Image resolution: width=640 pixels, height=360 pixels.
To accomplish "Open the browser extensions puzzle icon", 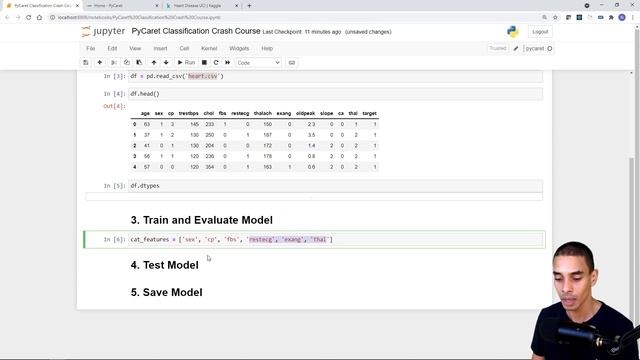I will tap(611, 17).
